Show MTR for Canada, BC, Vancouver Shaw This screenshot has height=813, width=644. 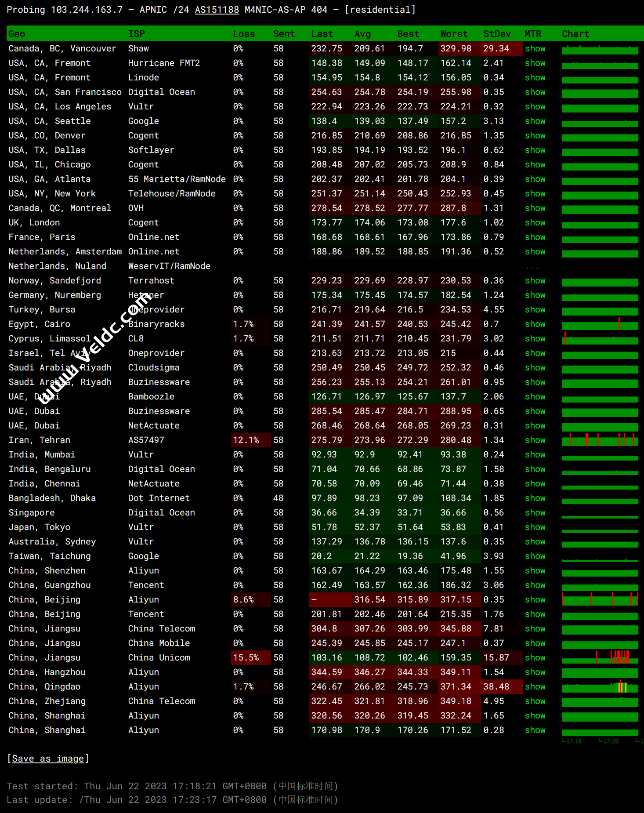535,48
